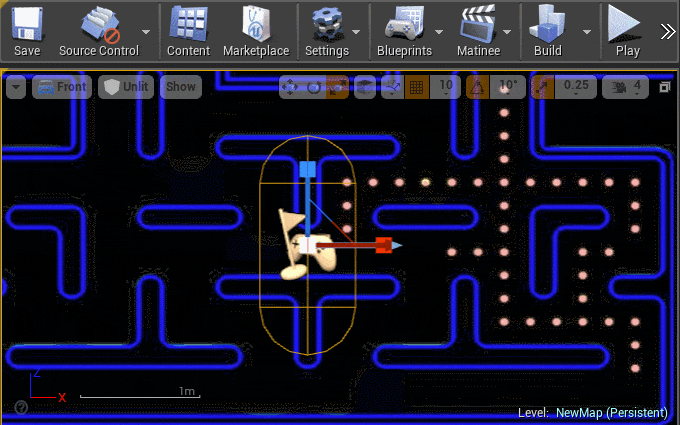This screenshot has height=425, width=680.
Task: Click the Blueprints gamepad icon
Action: [404, 23]
